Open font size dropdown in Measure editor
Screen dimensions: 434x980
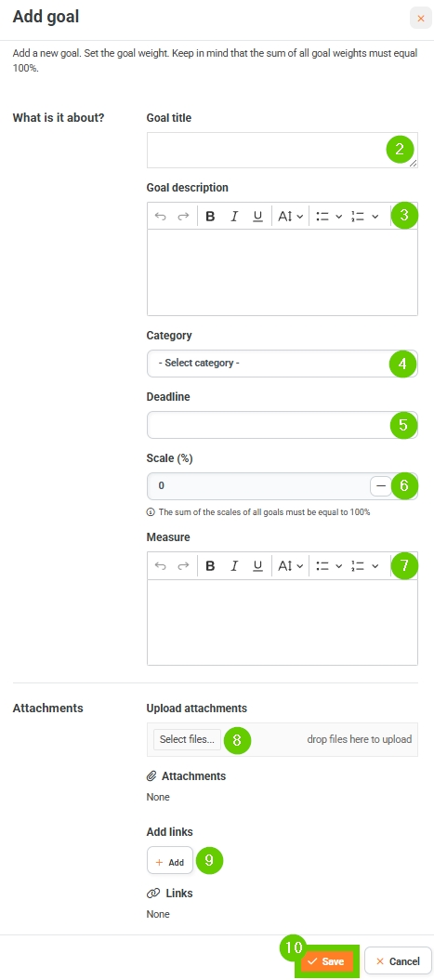(x=290, y=565)
